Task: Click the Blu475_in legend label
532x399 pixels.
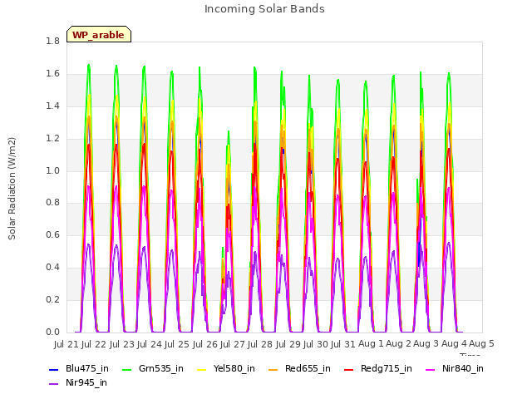Action: 87,369
